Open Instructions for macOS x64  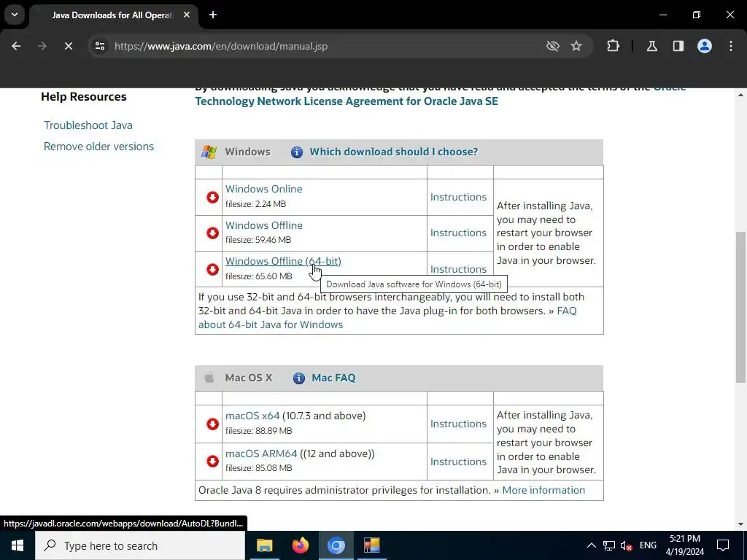click(x=458, y=424)
